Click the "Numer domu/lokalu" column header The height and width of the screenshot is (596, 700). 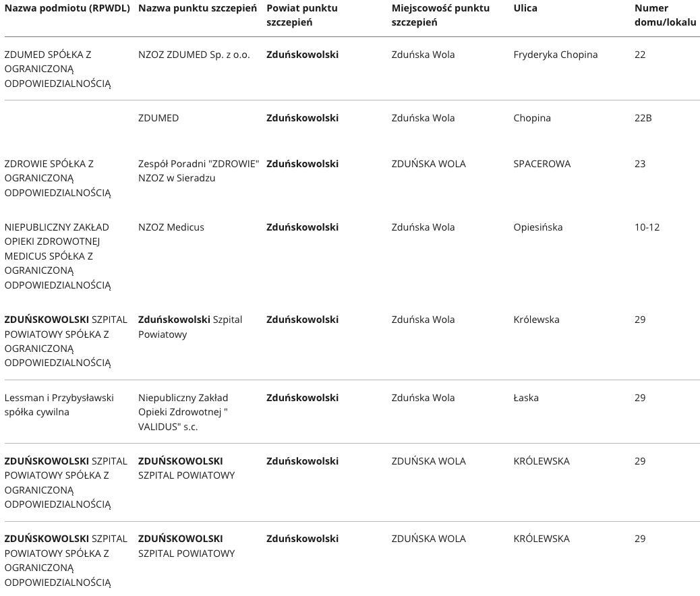click(664, 16)
